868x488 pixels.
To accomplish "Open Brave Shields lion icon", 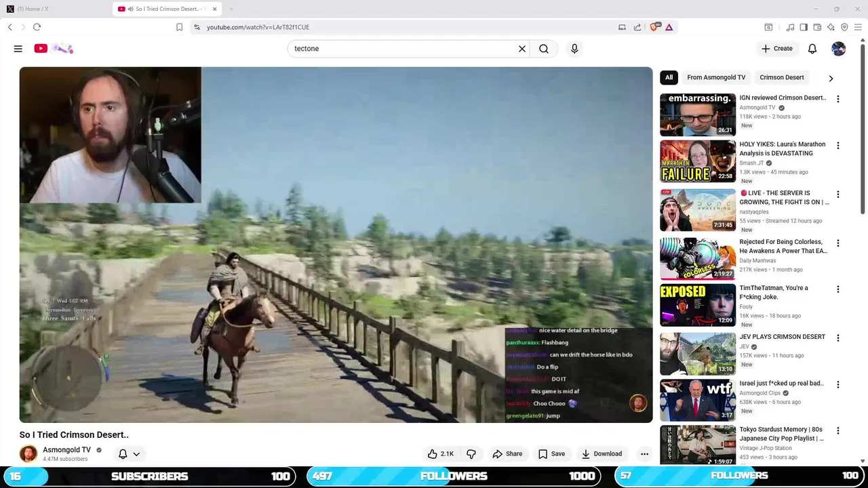I will click(654, 27).
